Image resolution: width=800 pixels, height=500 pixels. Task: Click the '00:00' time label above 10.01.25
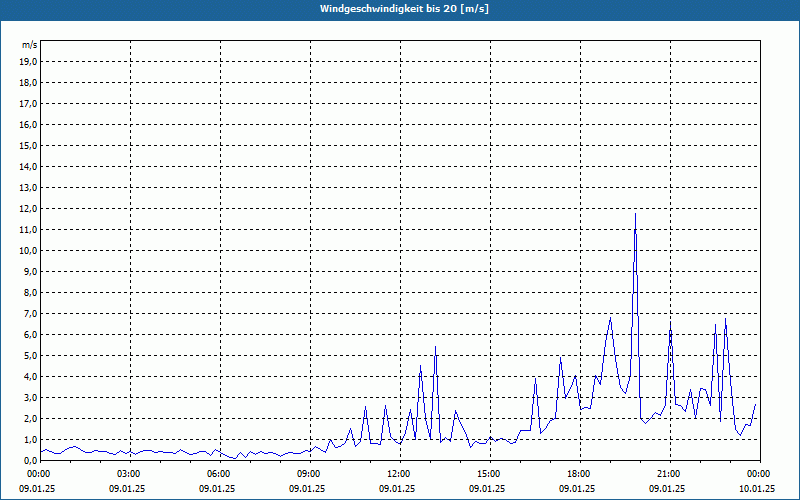pos(757,474)
